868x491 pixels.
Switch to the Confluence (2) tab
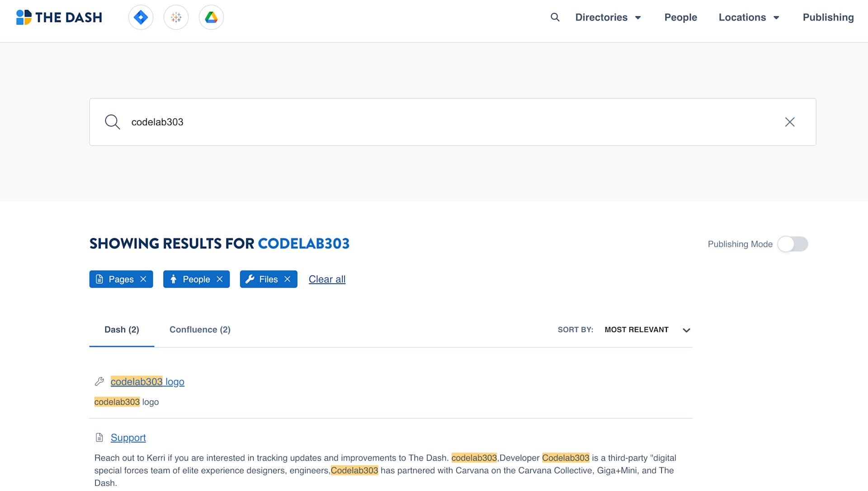coord(200,330)
